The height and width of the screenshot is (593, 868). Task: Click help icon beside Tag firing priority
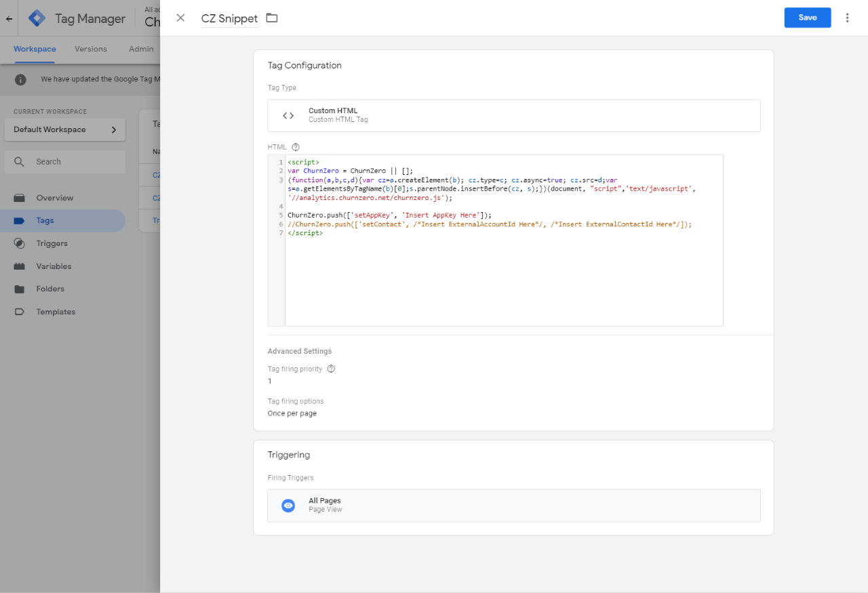pyautogui.click(x=331, y=369)
